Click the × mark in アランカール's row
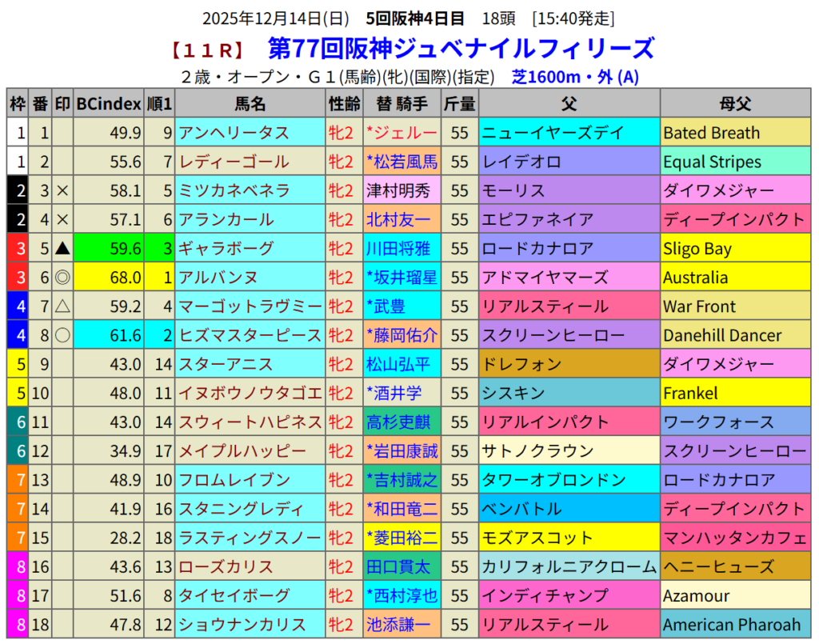The height and width of the screenshot is (644, 819). (x=62, y=219)
